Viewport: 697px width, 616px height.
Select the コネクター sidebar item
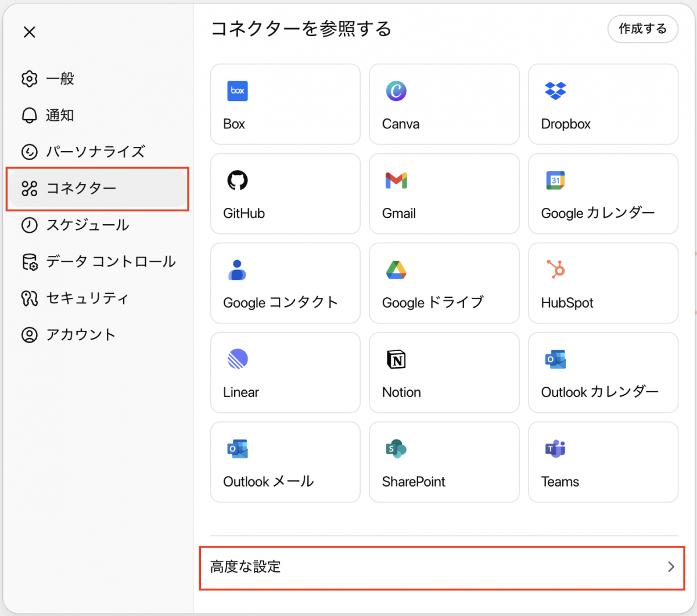pyautogui.click(x=98, y=189)
